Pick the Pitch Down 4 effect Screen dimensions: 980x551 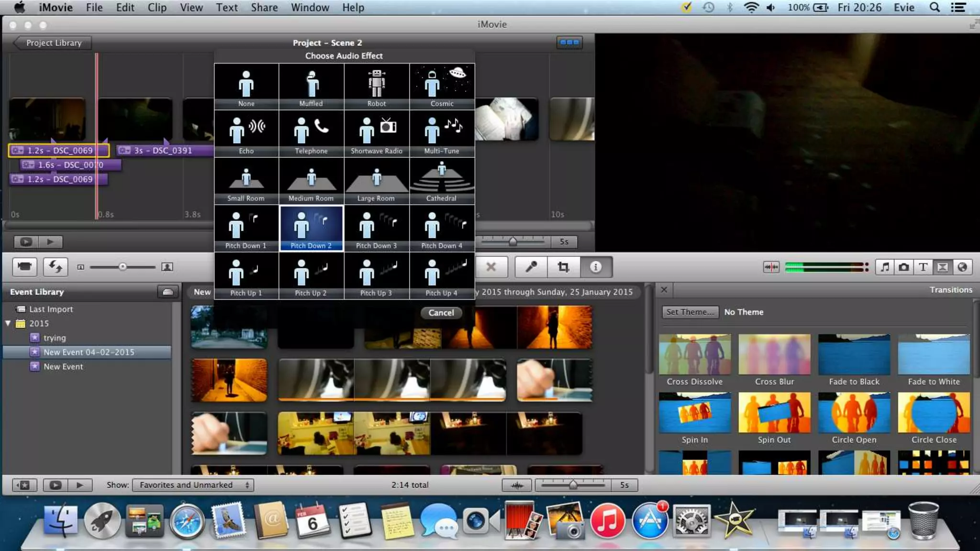pyautogui.click(x=442, y=229)
